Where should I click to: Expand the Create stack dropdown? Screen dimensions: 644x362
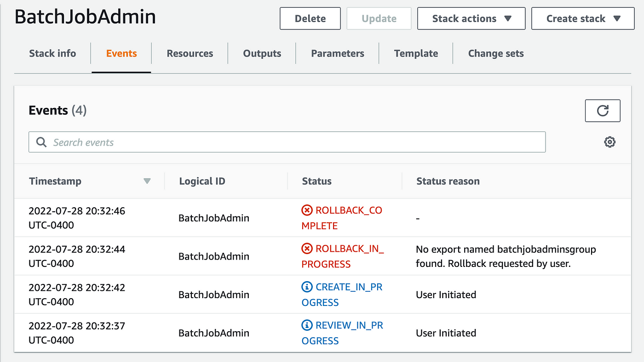[583, 19]
